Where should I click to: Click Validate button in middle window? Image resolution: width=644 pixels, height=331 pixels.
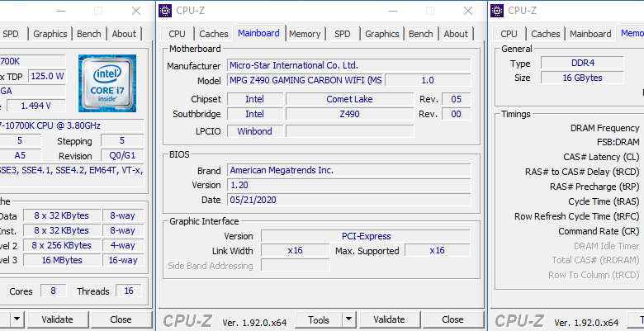coord(389,319)
